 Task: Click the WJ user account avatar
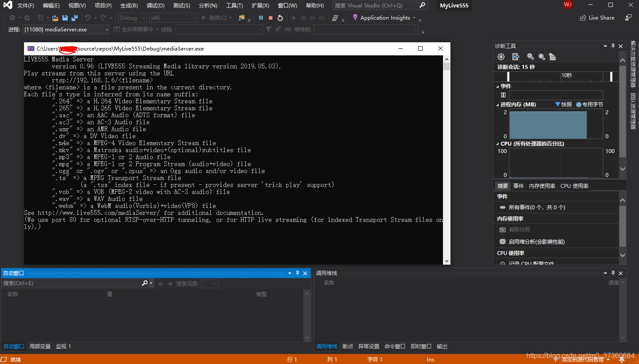point(568,4)
